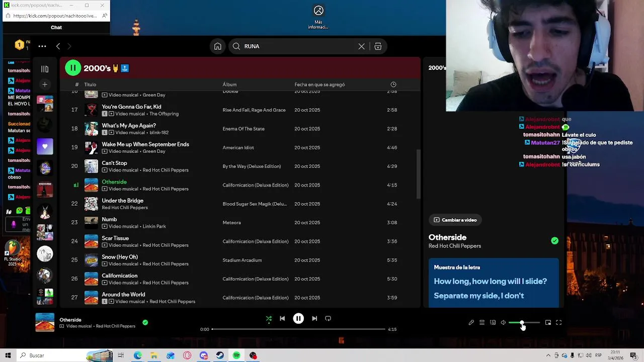Open Windows Start menu

[x=8, y=355]
